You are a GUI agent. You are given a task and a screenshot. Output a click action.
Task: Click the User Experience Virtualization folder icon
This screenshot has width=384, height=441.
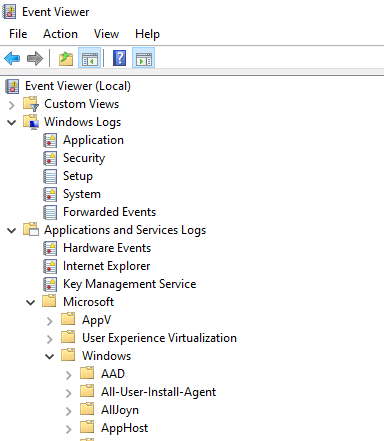(68, 337)
